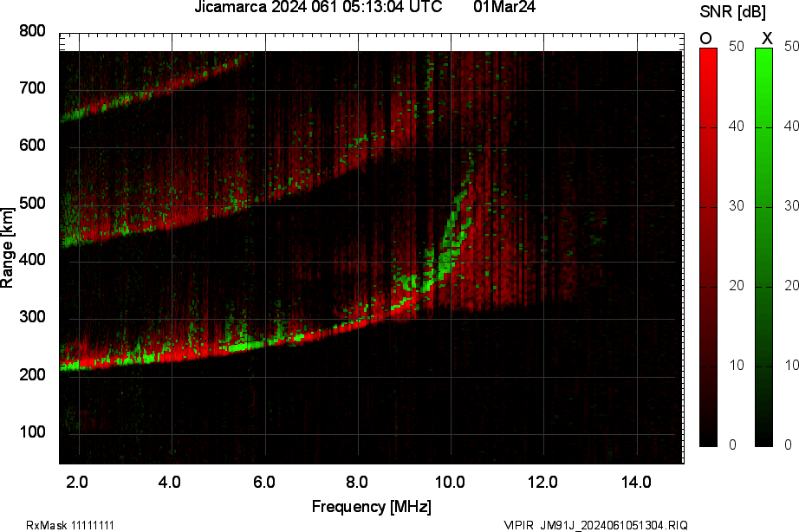This screenshot has height=532, width=799.
Task: Click the 14.0 MHz frequency tick label
Action: pyautogui.click(x=636, y=482)
